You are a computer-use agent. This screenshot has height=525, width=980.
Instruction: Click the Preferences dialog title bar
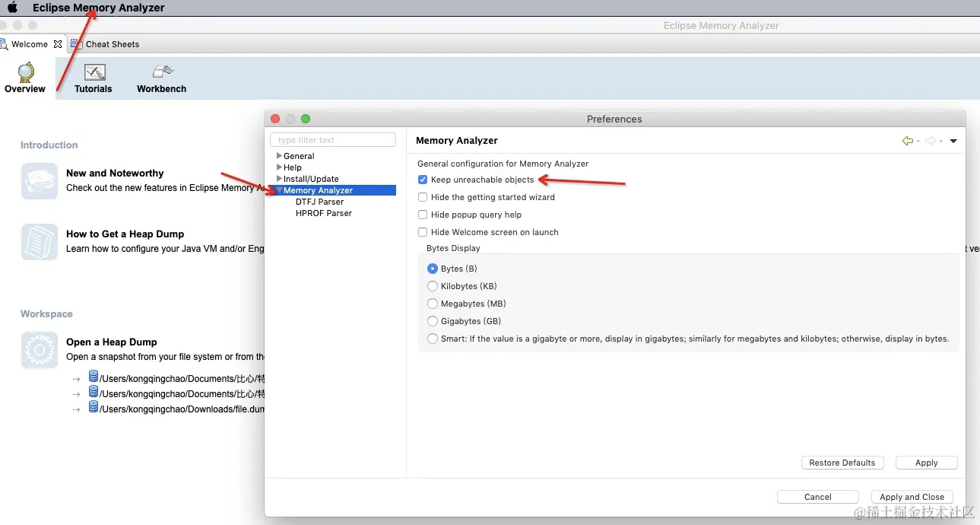pyautogui.click(x=614, y=119)
